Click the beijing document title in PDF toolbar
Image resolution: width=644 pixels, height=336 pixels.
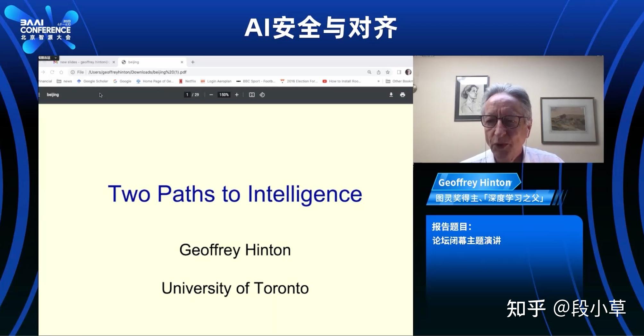tap(53, 95)
